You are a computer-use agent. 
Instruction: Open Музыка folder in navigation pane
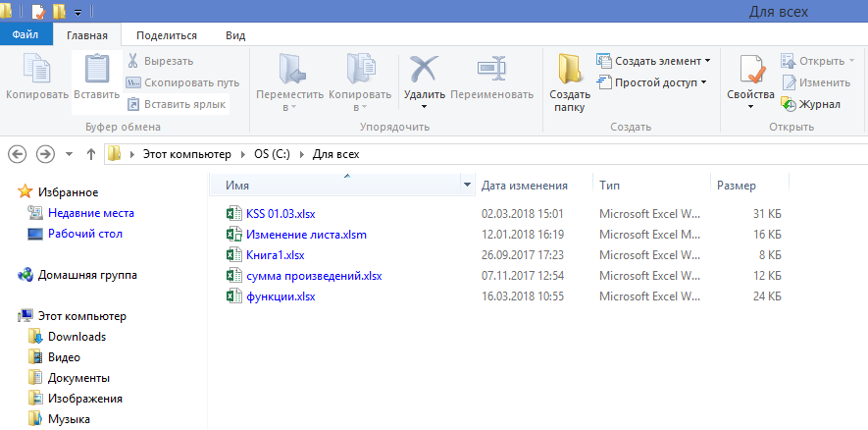(70, 419)
